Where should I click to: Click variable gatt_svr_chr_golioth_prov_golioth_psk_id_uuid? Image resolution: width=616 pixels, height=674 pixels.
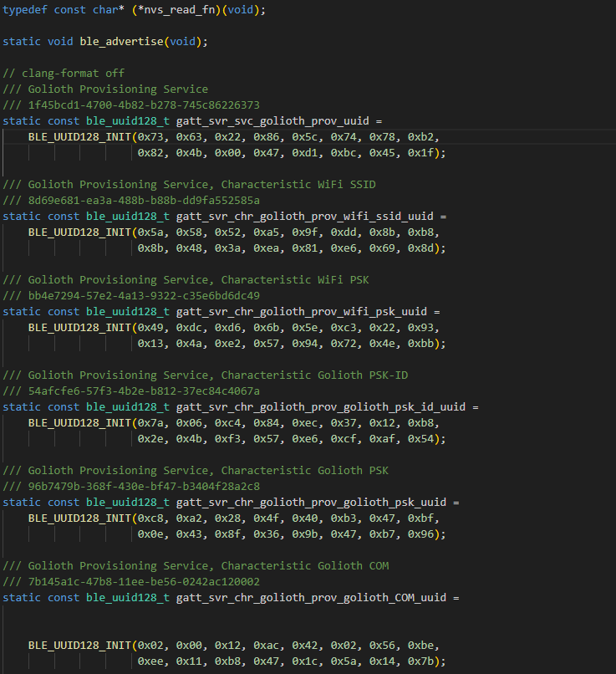click(x=321, y=407)
